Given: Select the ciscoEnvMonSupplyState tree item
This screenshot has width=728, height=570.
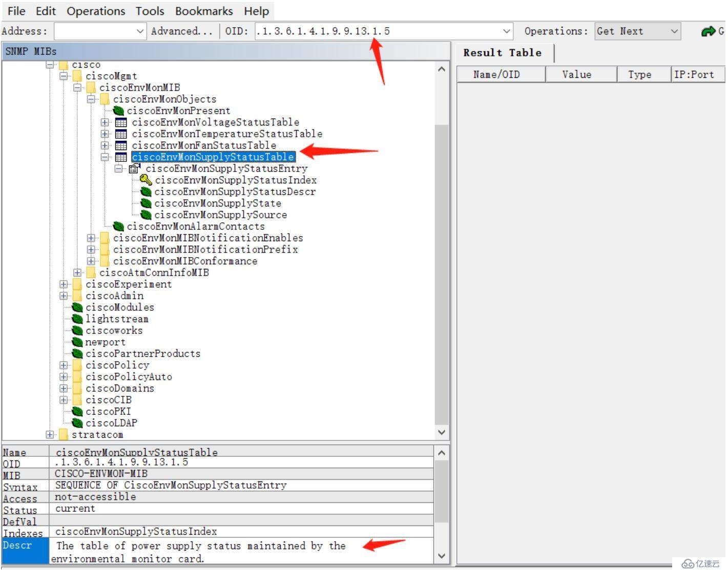Looking at the screenshot, I should tap(218, 203).
